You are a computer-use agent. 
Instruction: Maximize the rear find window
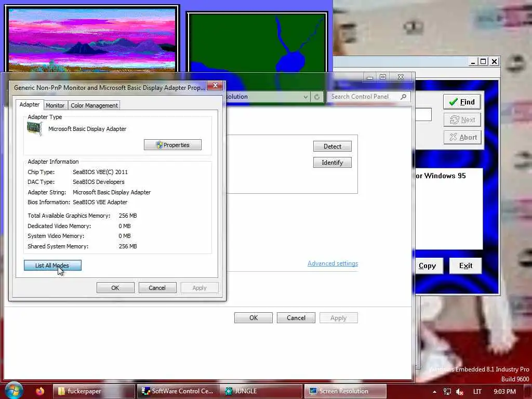pos(483,61)
